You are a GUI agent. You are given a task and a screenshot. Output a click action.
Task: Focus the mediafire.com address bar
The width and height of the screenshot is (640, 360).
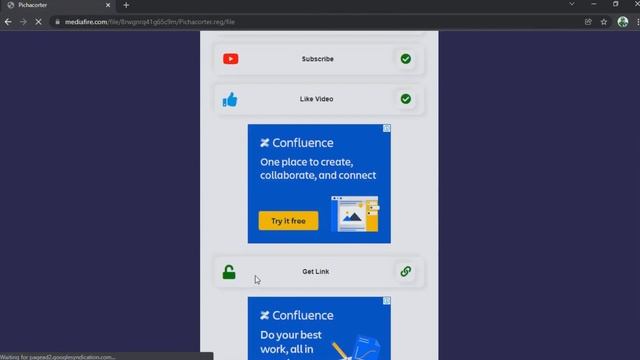click(x=318, y=22)
